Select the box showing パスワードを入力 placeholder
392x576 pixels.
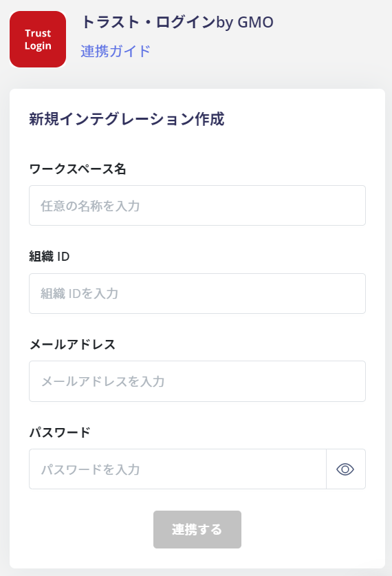177,469
